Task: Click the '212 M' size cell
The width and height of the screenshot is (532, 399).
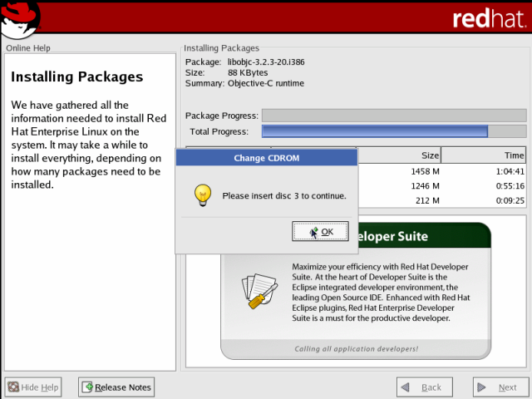Action: click(x=427, y=200)
